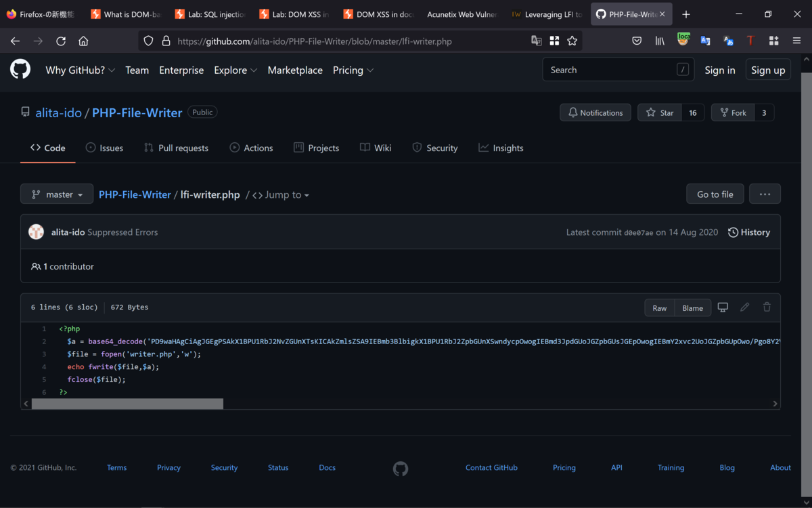Click the site padlock icon in the address bar
The width and height of the screenshot is (812, 508).
coord(166,41)
